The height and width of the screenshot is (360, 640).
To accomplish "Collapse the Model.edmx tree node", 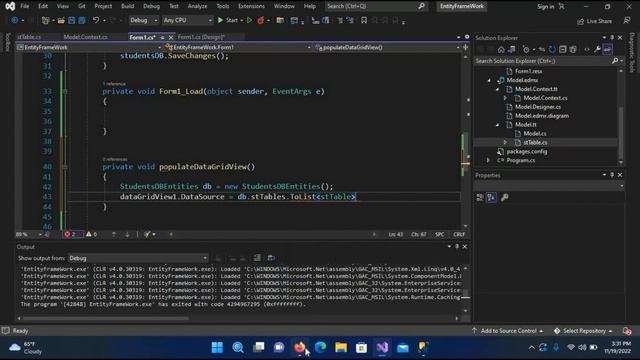I will (x=489, y=80).
